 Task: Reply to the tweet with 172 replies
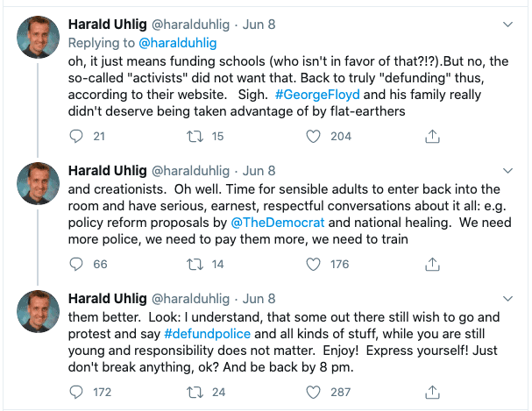tap(75, 391)
